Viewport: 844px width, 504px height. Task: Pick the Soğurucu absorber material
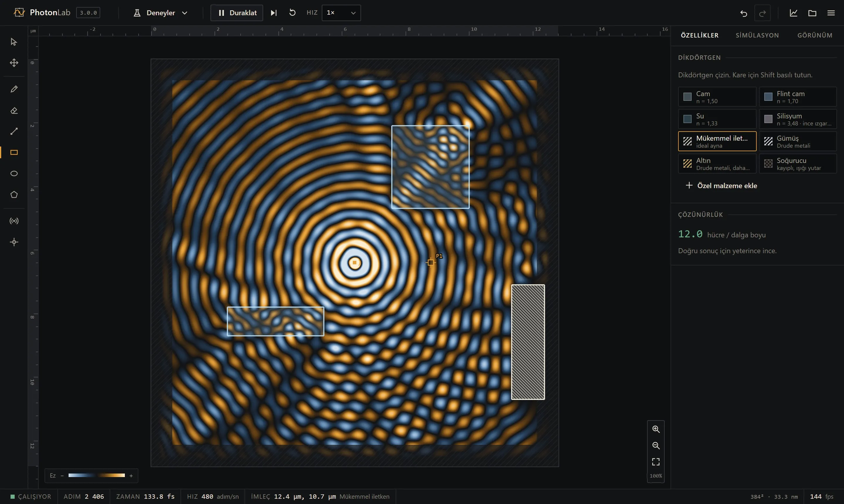pyautogui.click(x=798, y=164)
